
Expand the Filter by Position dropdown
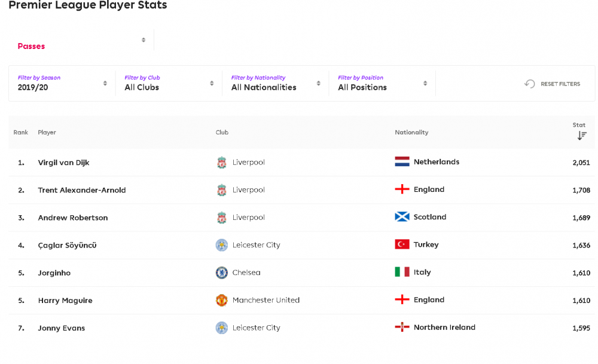pyautogui.click(x=383, y=83)
